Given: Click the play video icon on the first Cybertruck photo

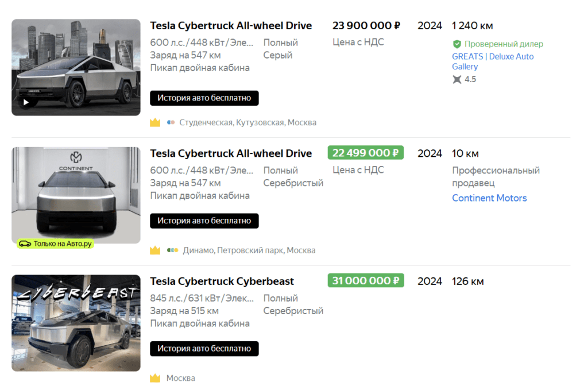Looking at the screenshot, I should (26, 103).
